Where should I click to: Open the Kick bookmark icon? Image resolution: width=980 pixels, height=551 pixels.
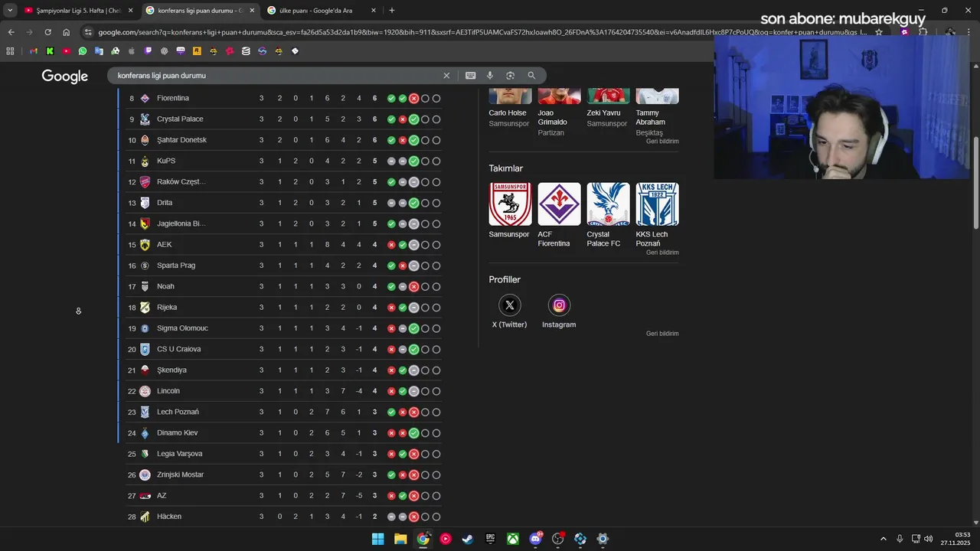50,51
